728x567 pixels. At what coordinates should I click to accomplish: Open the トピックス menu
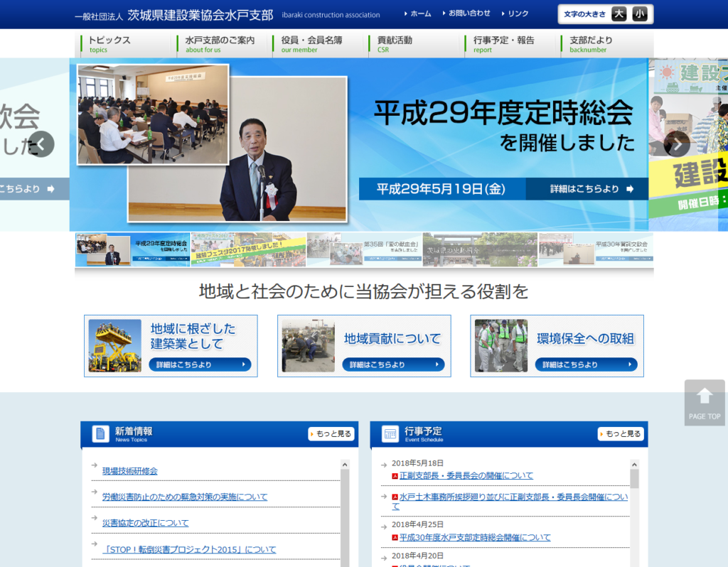(109, 44)
